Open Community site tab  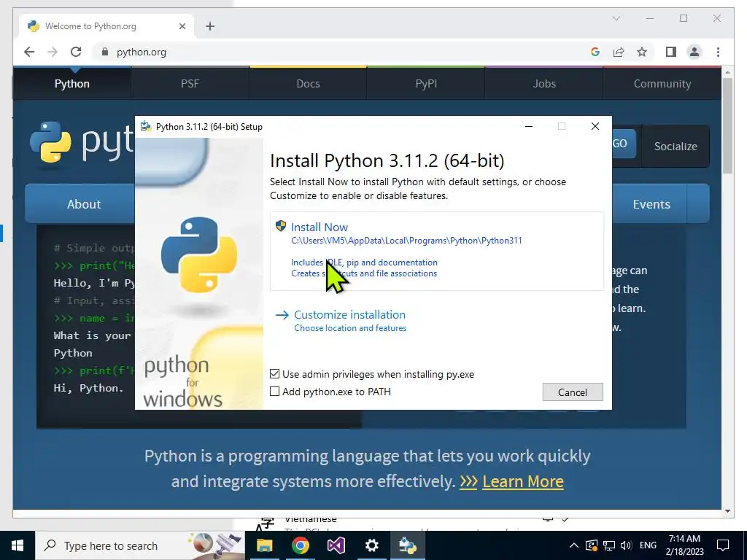662,83
